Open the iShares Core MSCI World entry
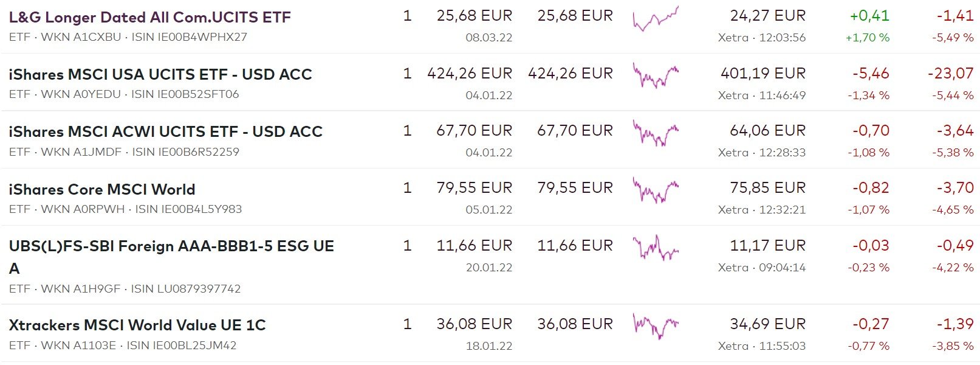This screenshot has height=365, width=980. [x=101, y=189]
